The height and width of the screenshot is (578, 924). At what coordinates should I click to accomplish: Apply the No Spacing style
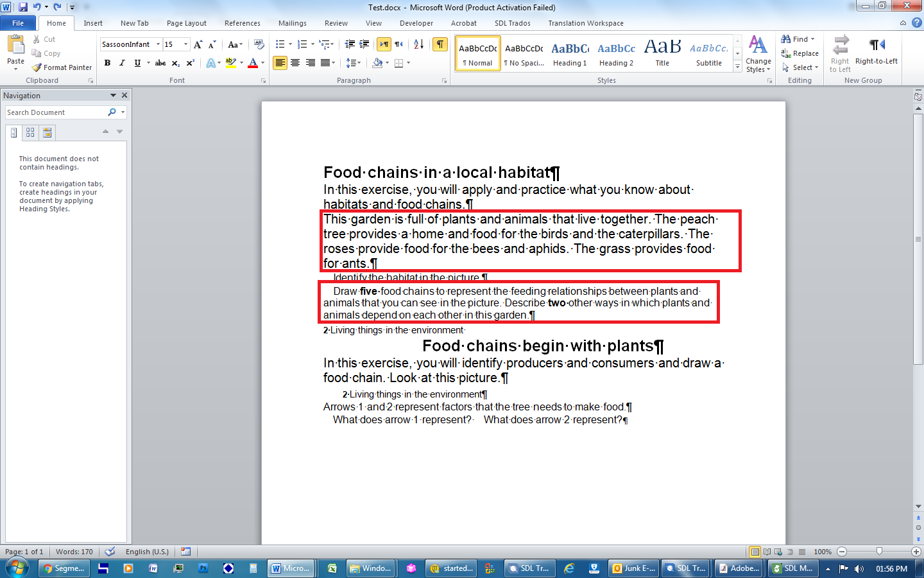(524, 53)
